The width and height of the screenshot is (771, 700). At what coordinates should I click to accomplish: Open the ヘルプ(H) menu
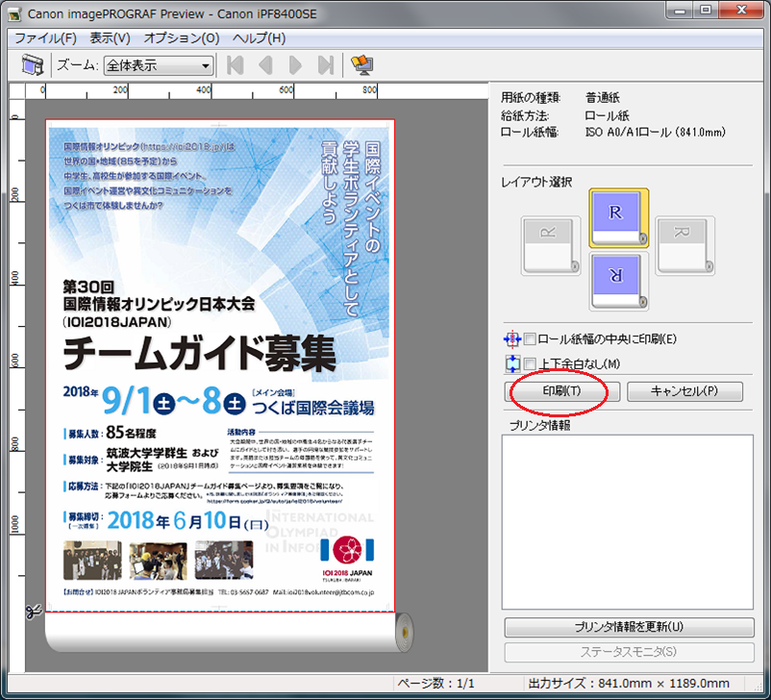(x=259, y=38)
